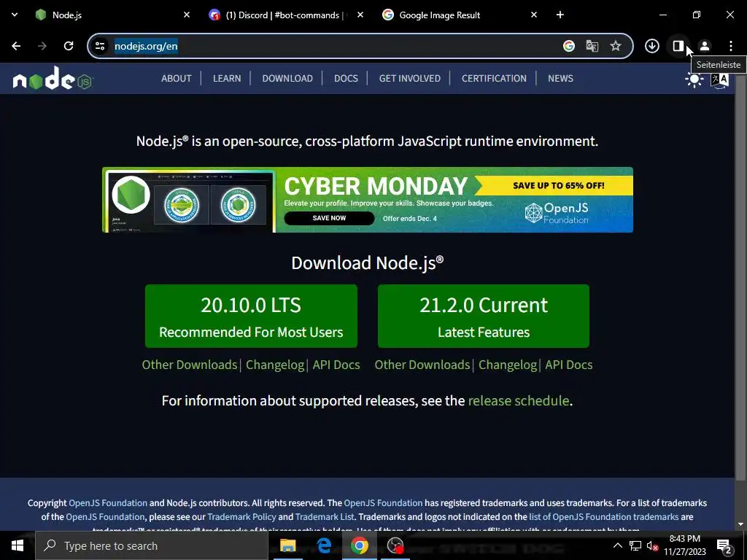
Task: Open the DOWNLOAD navigation item
Action: tap(287, 78)
